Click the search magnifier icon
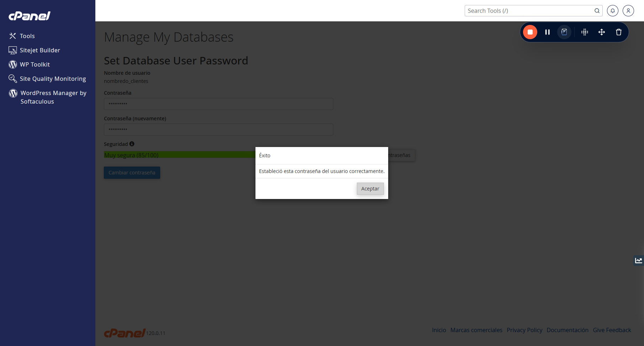Screen dimensions: 644x346 (597, 11)
